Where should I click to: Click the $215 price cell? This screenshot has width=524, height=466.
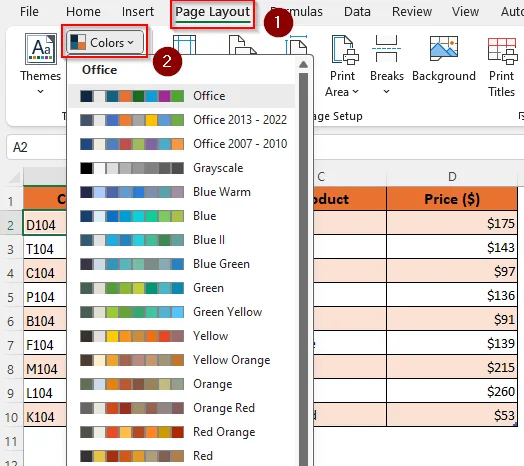(x=452, y=367)
